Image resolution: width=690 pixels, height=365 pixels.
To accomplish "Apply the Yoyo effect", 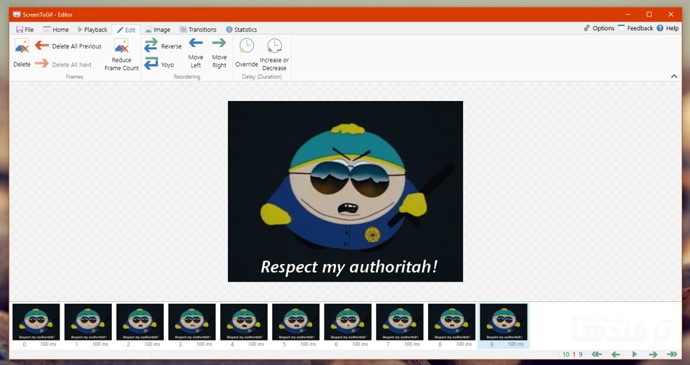I will [159, 64].
